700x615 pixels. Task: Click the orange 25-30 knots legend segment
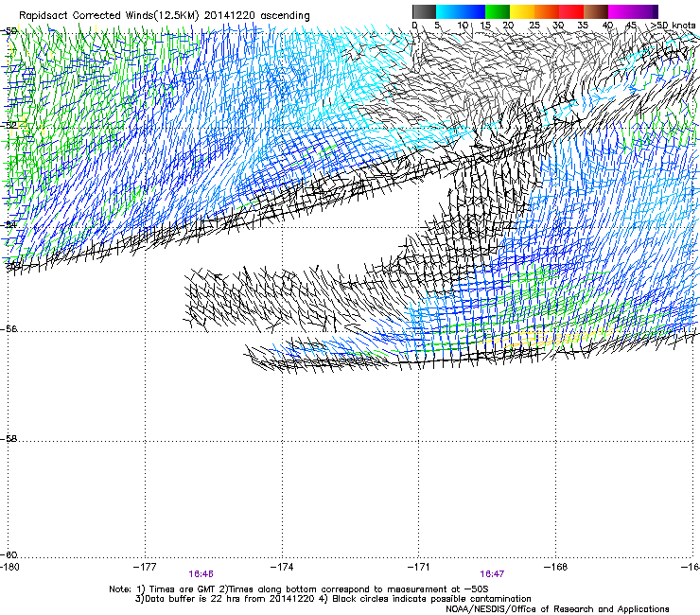pyautogui.click(x=547, y=11)
